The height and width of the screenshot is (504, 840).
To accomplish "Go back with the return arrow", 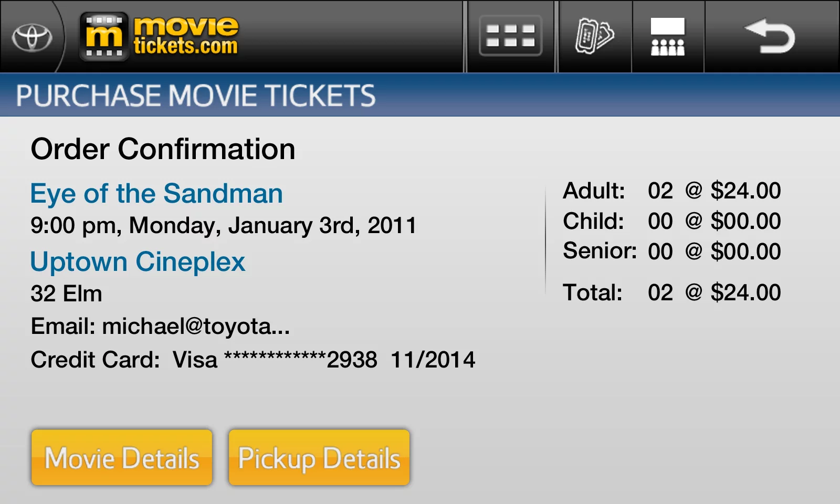I will [x=771, y=36].
